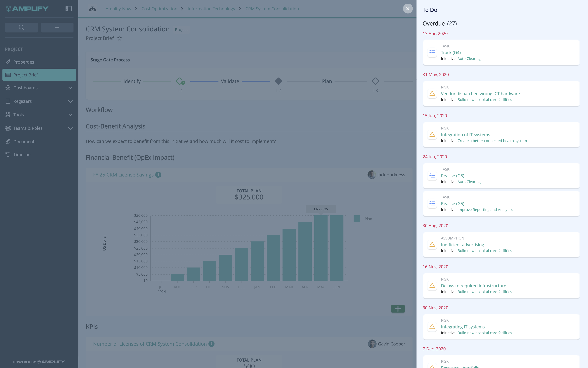Click Tools icon in sidebar
588x368 pixels.
point(8,115)
